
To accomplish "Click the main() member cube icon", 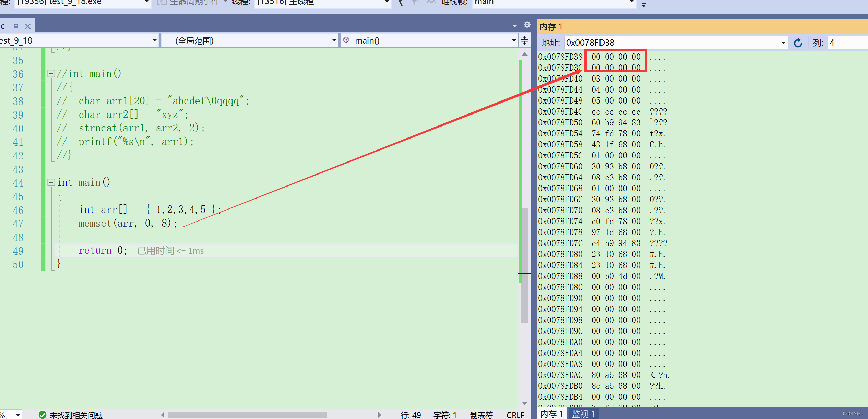I will coord(346,40).
